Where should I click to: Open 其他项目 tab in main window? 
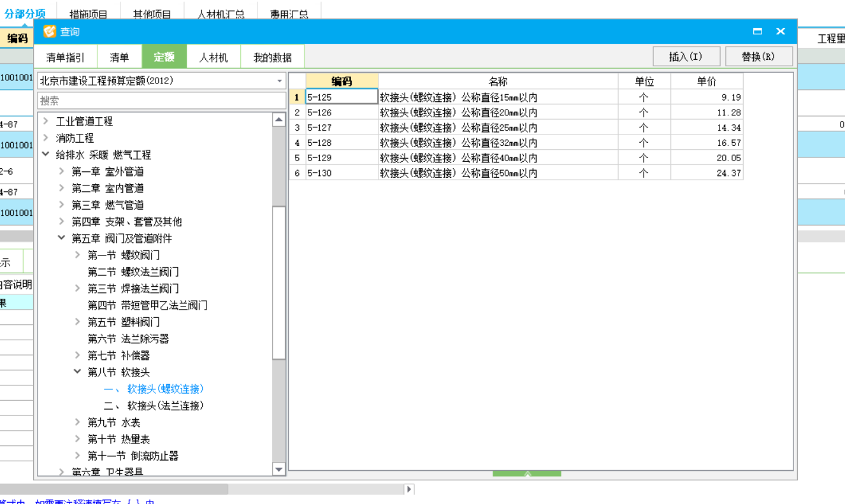152,14
